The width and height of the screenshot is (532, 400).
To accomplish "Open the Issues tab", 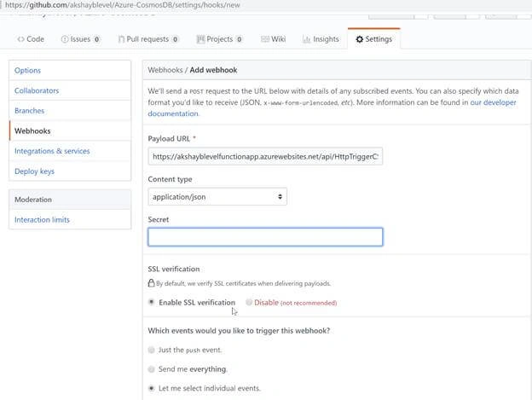I will (80, 39).
